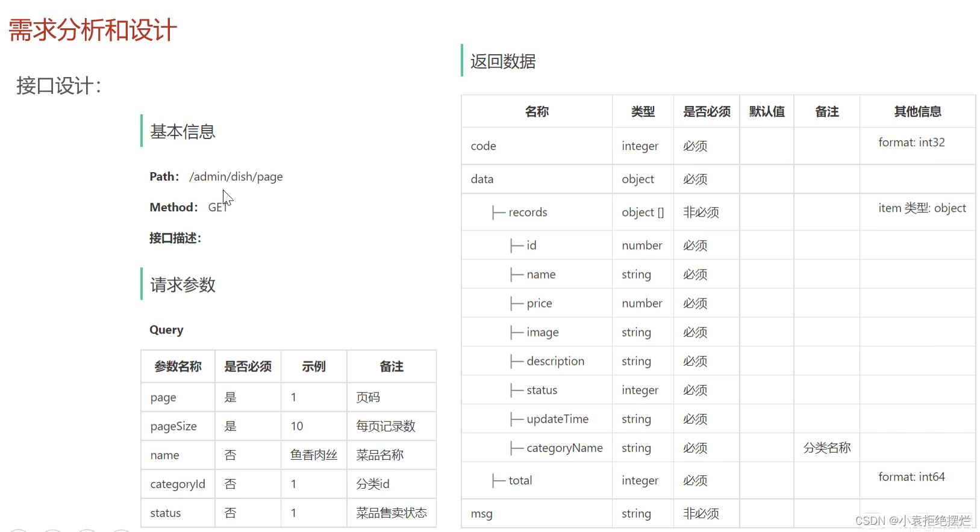
Task: Click the records tree row
Action: coord(520,212)
